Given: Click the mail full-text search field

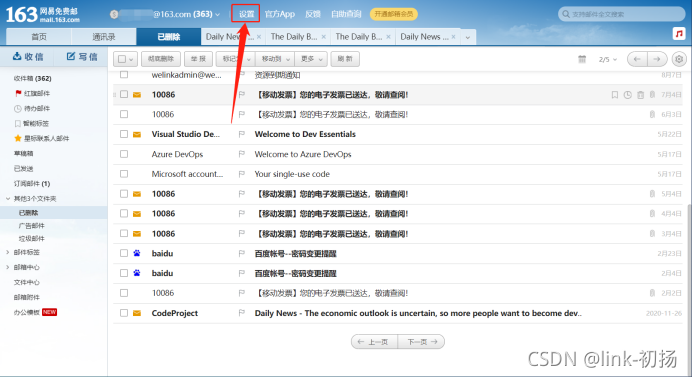Looking at the screenshot, I should (621, 14).
